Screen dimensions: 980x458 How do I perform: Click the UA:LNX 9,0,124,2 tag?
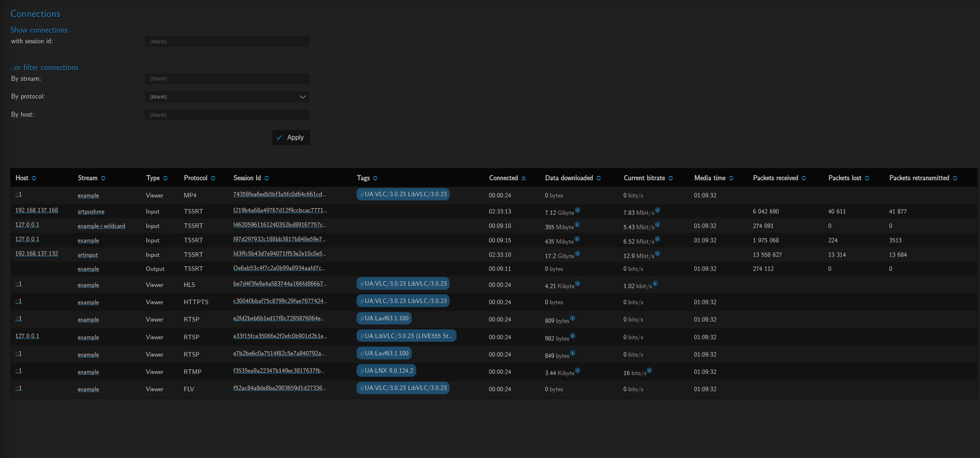pyautogui.click(x=387, y=371)
